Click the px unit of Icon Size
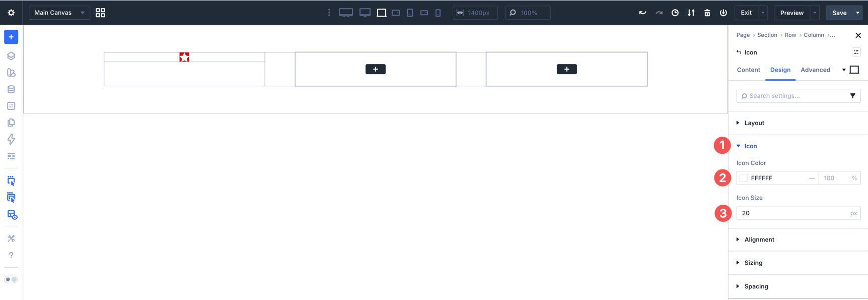 853,213
